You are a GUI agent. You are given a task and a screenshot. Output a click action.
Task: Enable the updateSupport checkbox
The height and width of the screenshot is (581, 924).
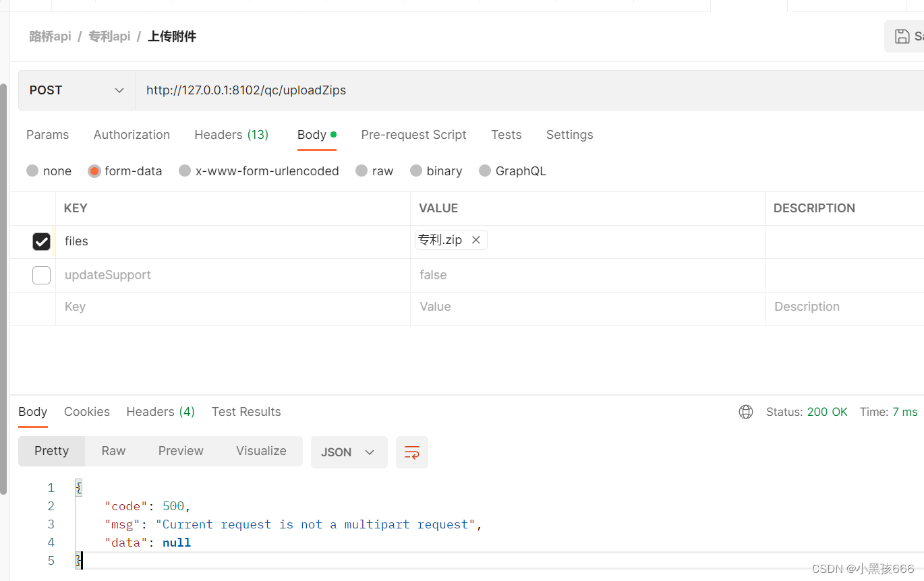coord(41,275)
